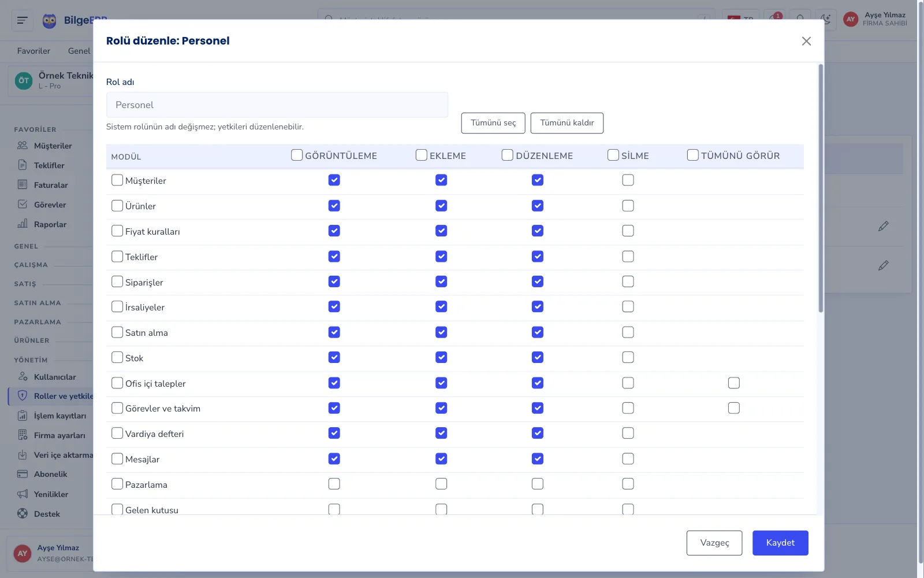Click the Abonelik card icon
The image size is (924, 578).
coord(23,474)
